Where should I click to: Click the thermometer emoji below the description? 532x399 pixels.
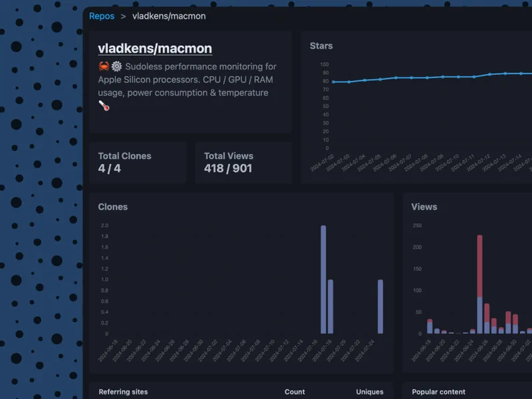(x=104, y=106)
